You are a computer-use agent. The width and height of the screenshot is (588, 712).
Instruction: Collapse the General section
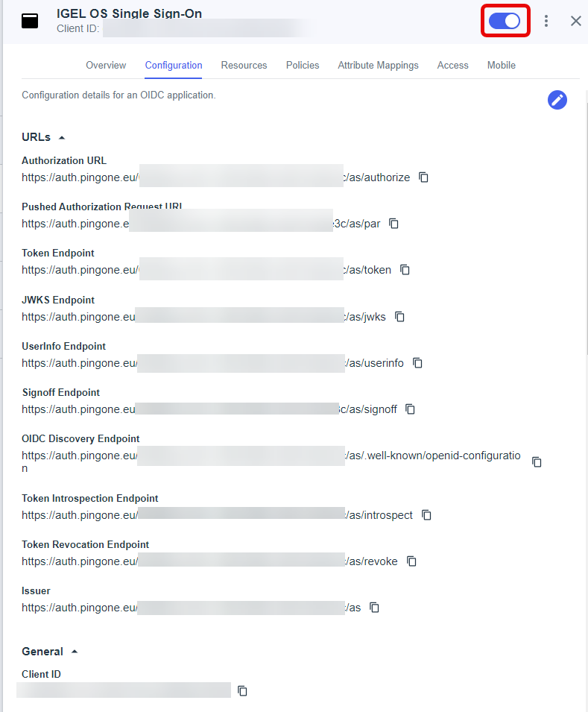point(75,652)
